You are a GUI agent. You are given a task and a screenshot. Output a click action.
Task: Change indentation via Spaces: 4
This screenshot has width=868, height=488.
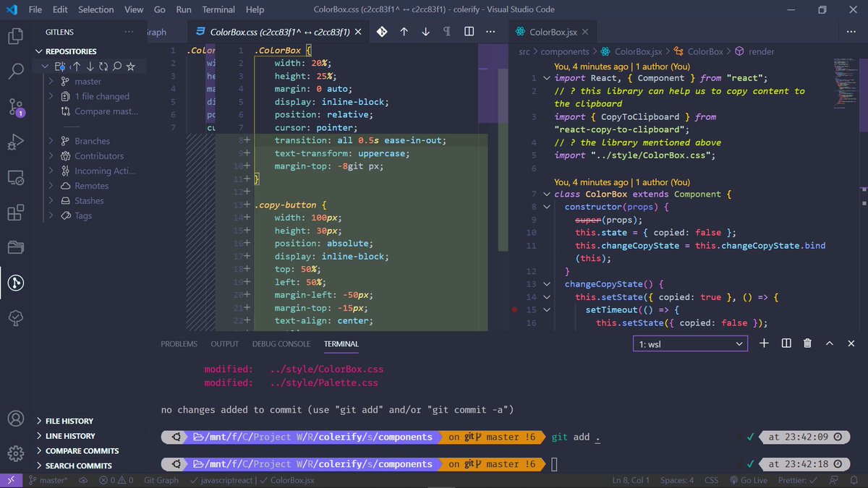pyautogui.click(x=677, y=480)
